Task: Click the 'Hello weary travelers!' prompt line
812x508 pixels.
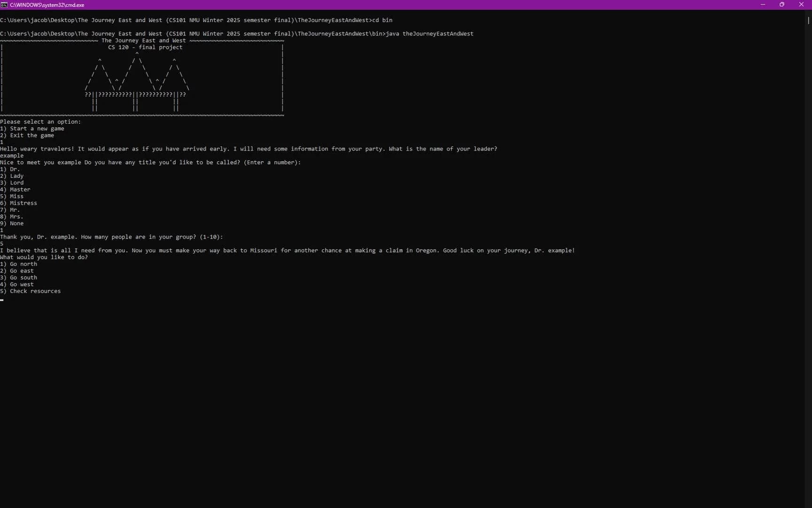Action: 249,149
